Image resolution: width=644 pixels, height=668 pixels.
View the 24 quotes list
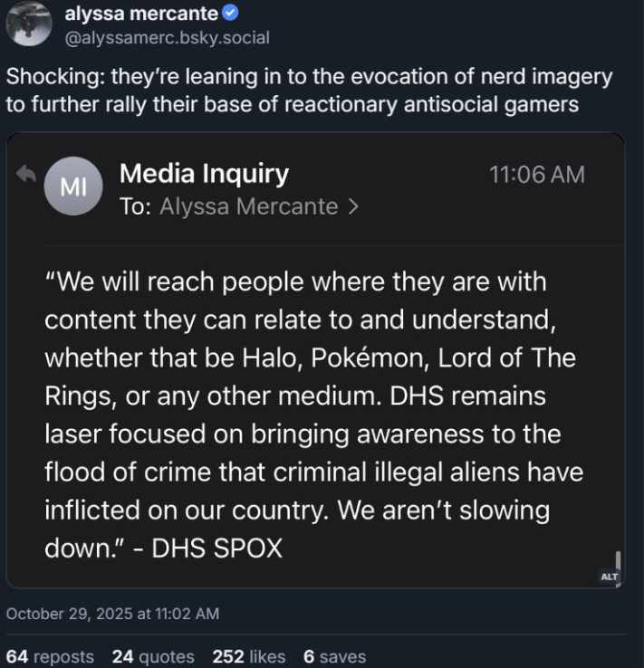153,656
